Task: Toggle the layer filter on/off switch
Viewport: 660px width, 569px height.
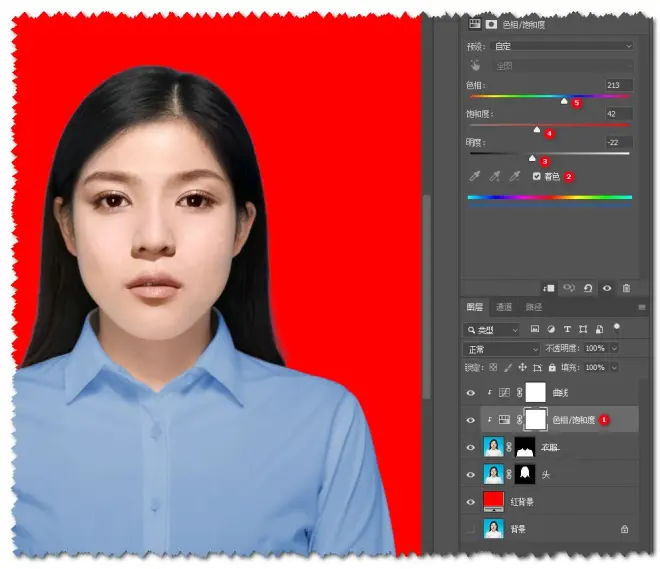Action: point(616,328)
